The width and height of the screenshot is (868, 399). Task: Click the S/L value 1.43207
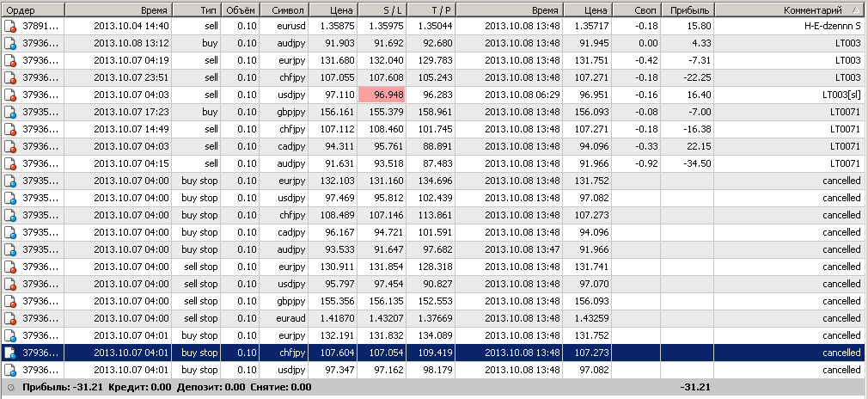click(x=387, y=318)
